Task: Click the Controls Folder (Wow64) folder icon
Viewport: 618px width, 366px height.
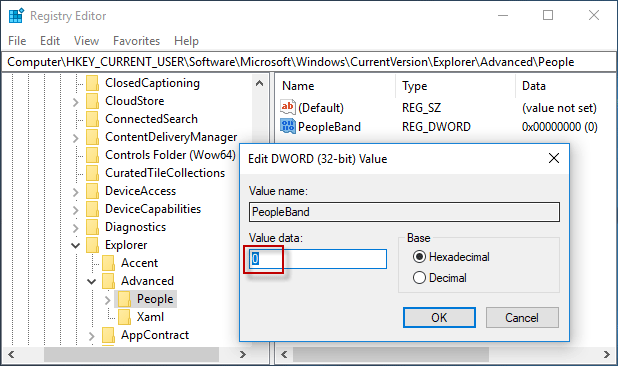Action: 93,155
